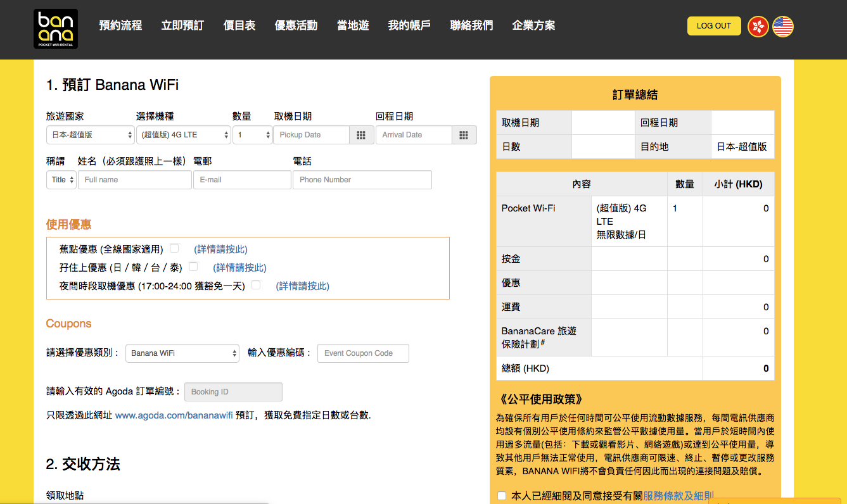The image size is (847, 504).
Task: Focus the Arrival Date field
Action: pyautogui.click(x=414, y=135)
